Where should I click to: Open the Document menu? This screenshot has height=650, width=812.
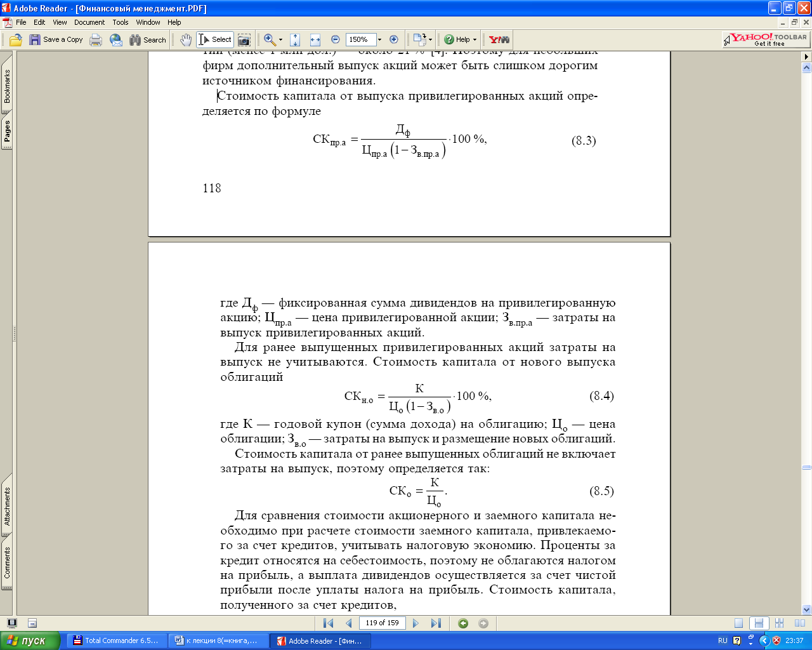click(x=89, y=22)
